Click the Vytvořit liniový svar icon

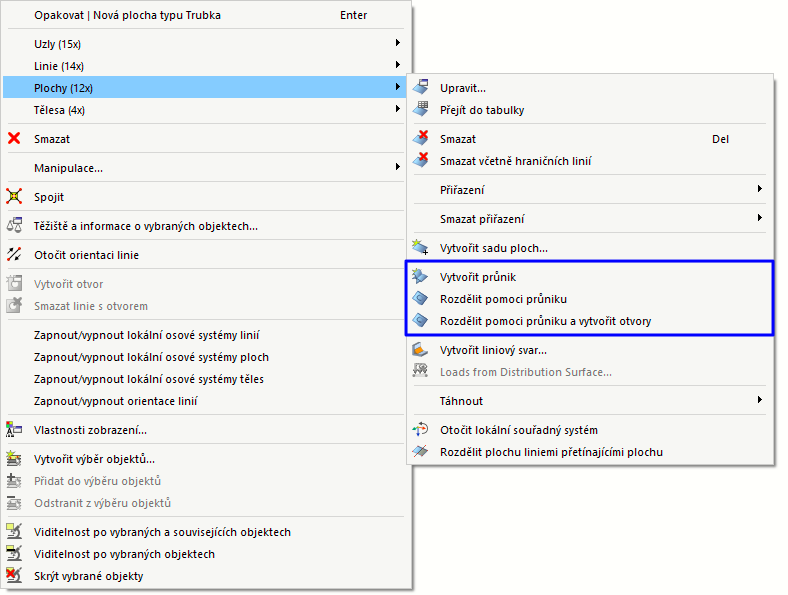pos(421,350)
